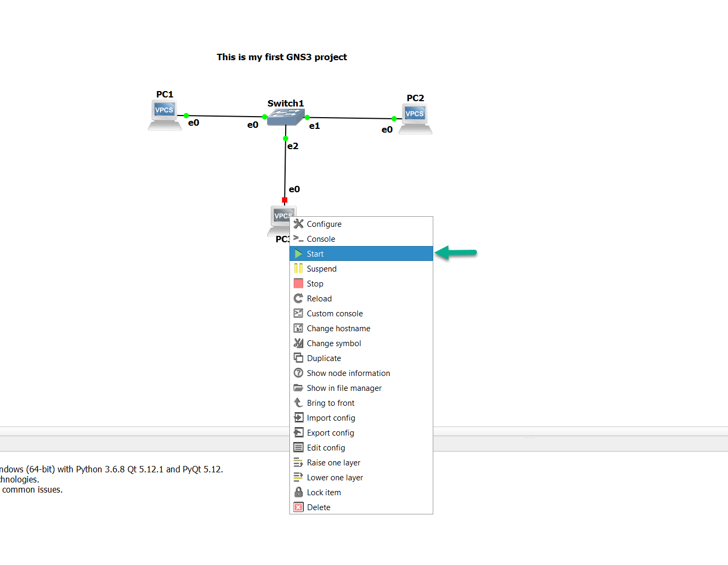Click the console text mentioning Python 3.6.8
The image size is (728, 565).
point(111,469)
